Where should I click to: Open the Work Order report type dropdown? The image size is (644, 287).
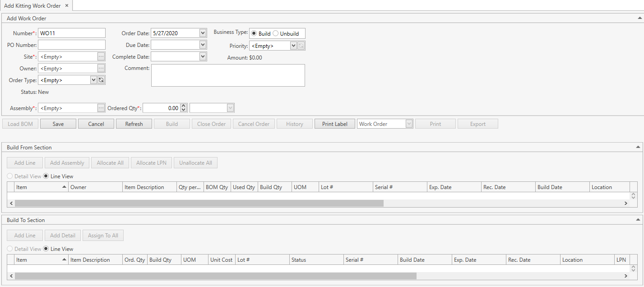(409, 124)
